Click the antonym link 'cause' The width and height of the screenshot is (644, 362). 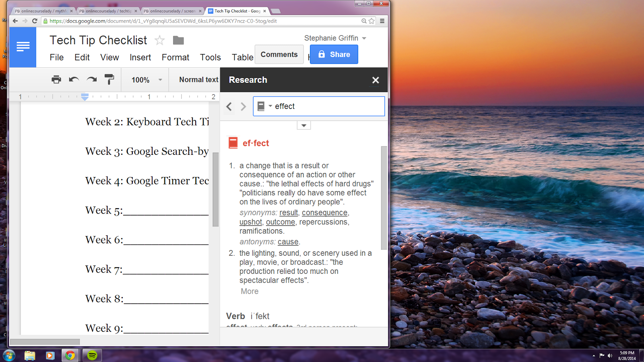[x=288, y=242]
